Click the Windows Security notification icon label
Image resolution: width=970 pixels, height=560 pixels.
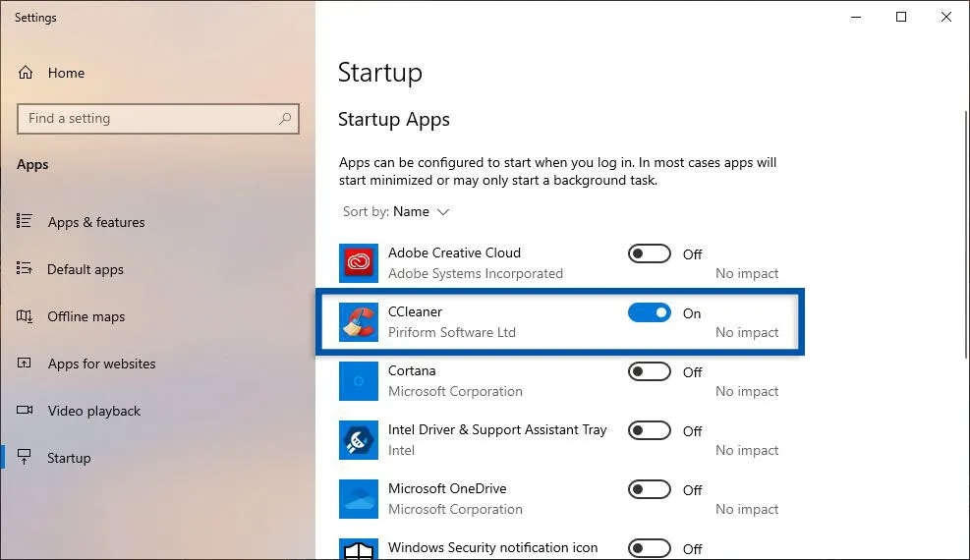point(493,547)
